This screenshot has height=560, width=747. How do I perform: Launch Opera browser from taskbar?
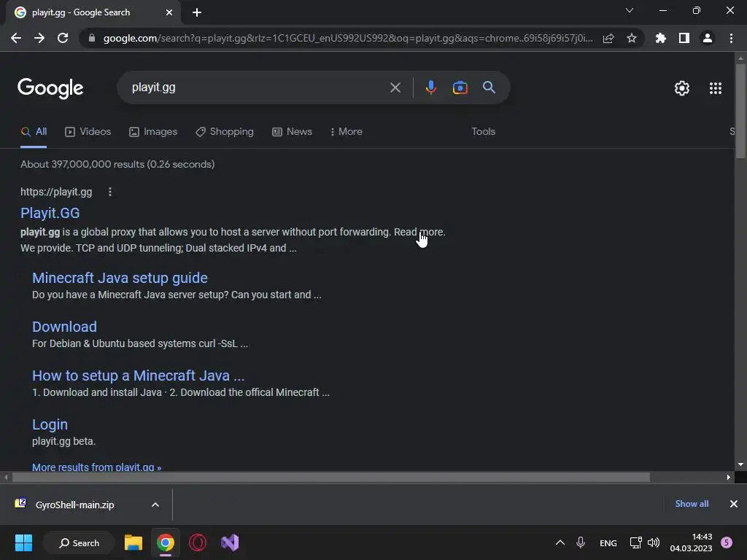click(198, 542)
